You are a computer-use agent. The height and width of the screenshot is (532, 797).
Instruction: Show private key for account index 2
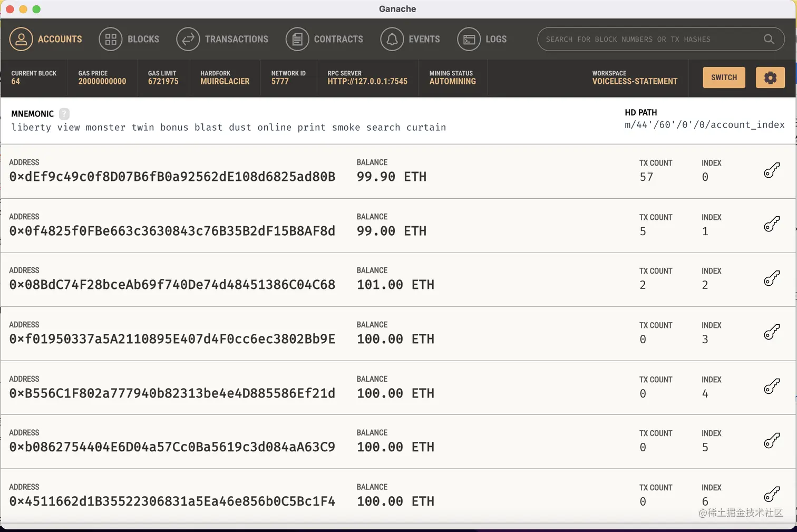[x=772, y=278]
